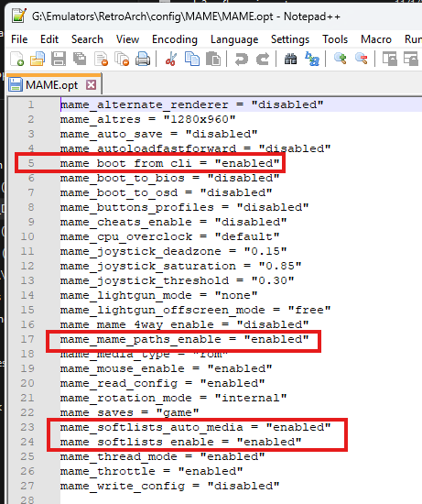This screenshot has height=504, width=422.
Task: Open the File menu
Action: (19, 39)
